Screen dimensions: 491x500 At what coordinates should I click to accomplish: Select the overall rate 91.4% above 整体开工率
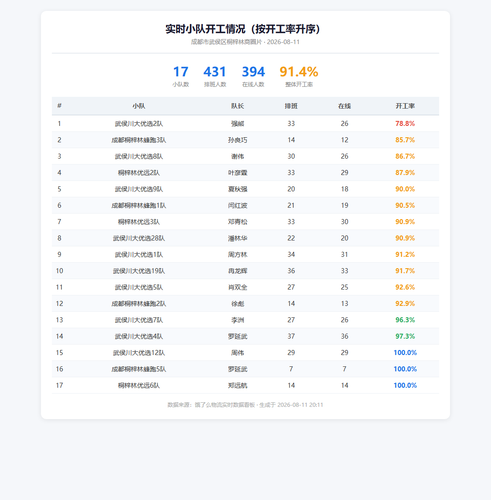299,72
